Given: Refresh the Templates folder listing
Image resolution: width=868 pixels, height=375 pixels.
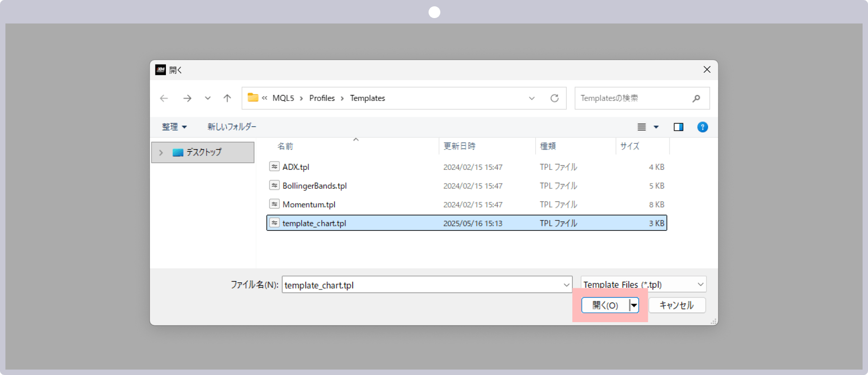Looking at the screenshot, I should [554, 98].
